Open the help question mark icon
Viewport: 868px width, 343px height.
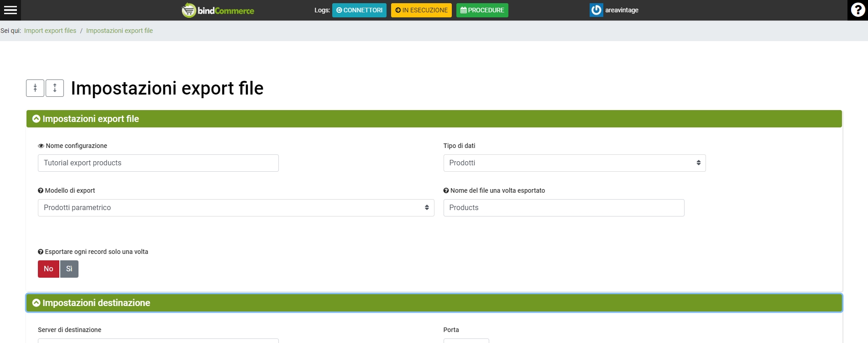coord(858,10)
